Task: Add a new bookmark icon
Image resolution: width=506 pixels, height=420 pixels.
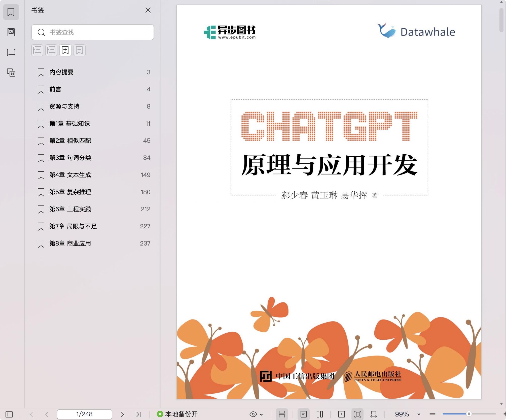Action: tap(65, 50)
